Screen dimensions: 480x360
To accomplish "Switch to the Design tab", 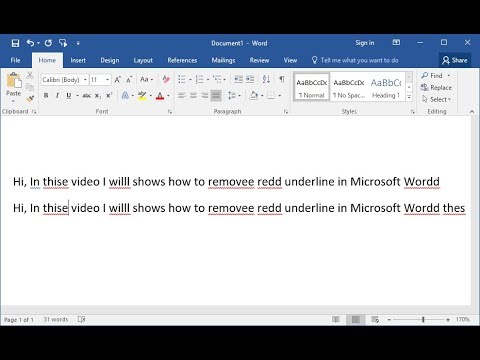I will point(110,60).
